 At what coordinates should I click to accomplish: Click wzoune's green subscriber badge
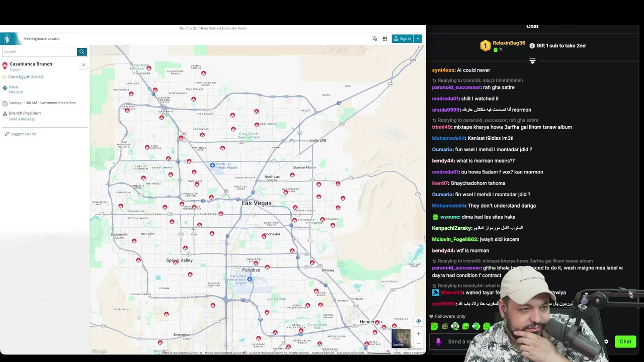click(x=435, y=217)
